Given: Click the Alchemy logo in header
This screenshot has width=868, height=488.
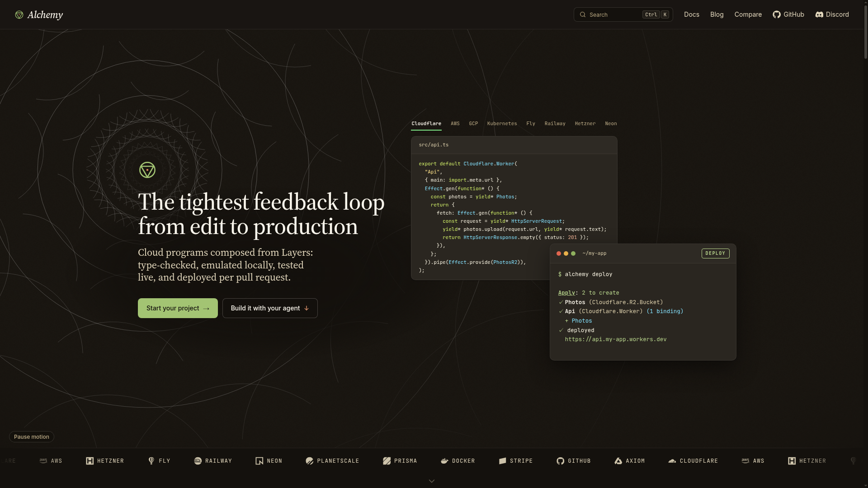Looking at the screenshot, I should (39, 15).
